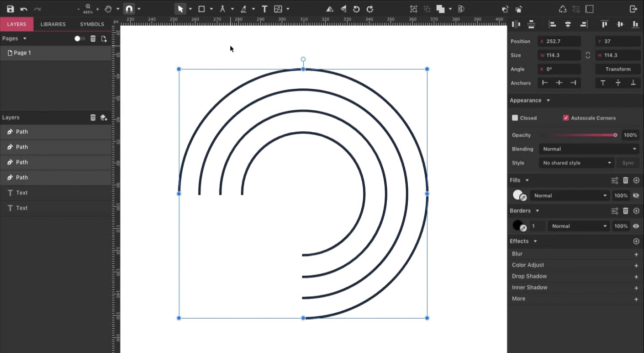Align selected layers to the left
644x353 pixels.
[x=552, y=24]
